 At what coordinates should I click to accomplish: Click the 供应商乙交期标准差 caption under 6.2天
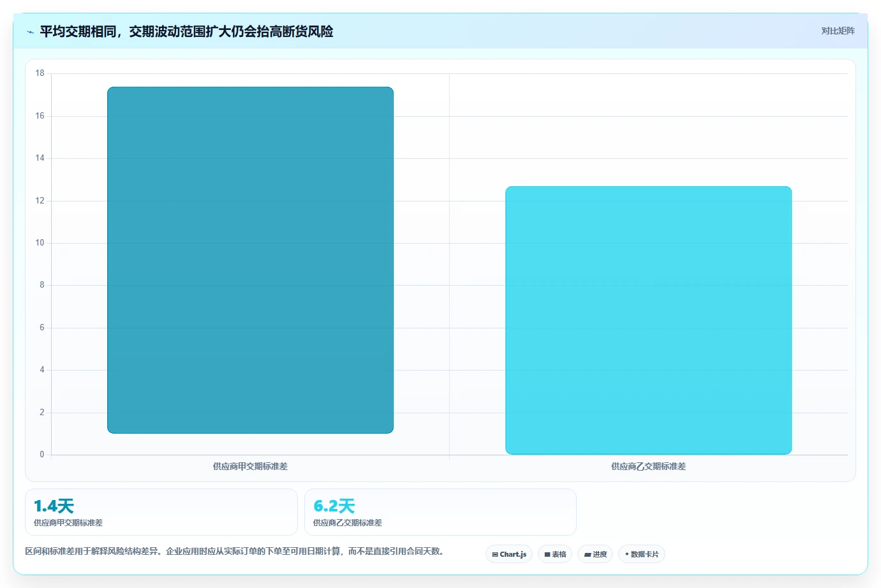pos(348,522)
